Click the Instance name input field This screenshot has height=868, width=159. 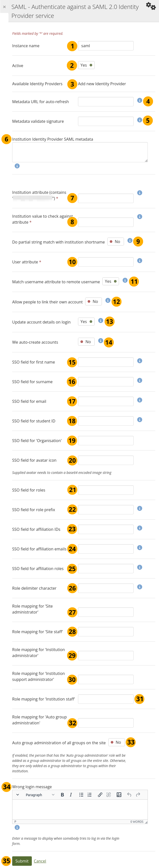point(105,46)
